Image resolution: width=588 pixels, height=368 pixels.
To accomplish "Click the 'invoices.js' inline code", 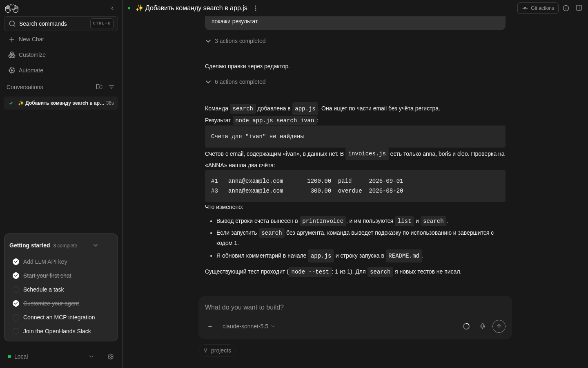I will point(367,154).
